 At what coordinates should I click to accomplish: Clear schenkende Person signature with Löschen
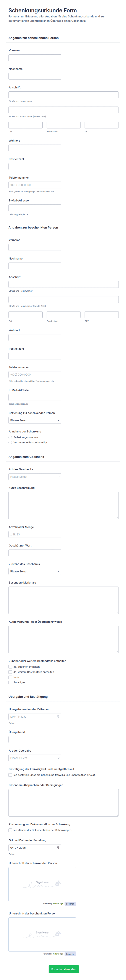click(70, 903)
